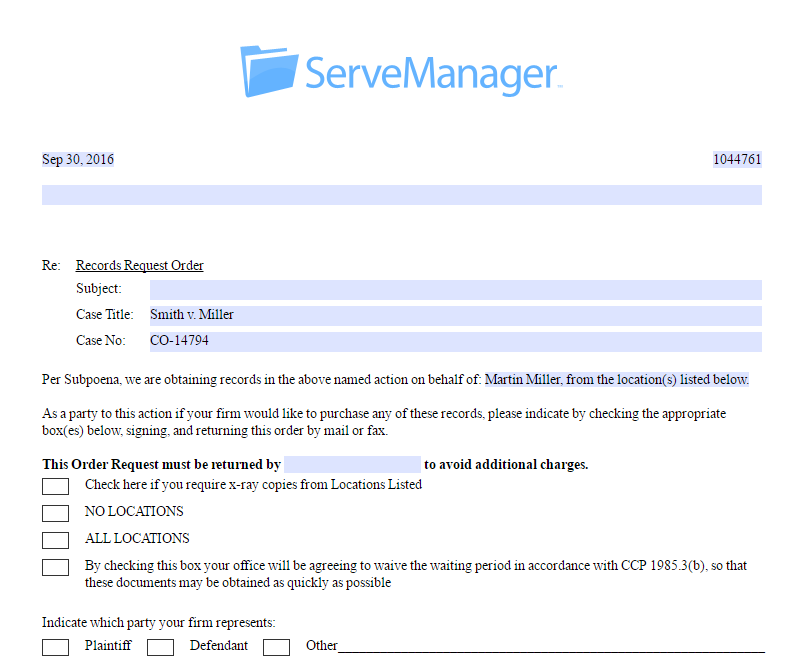Click the Case Title label
This screenshot has height=660, width=803.
(106, 314)
